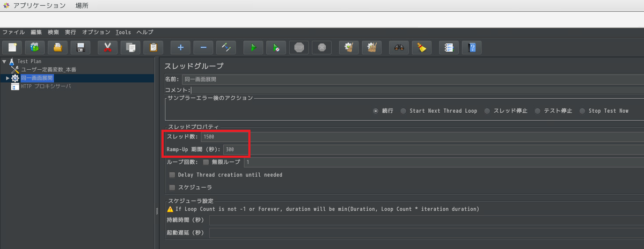Collapse the Test Plan tree node
This screenshot has height=249, width=644.
[x=4, y=62]
